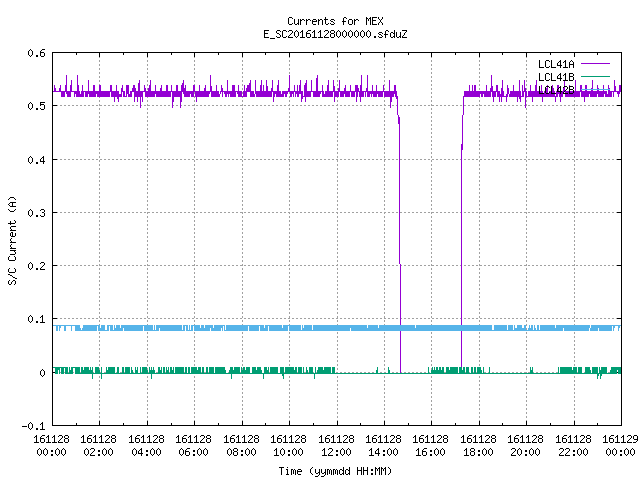
Task: Click the 0.6 y-axis tick value
Action: [x=36, y=53]
